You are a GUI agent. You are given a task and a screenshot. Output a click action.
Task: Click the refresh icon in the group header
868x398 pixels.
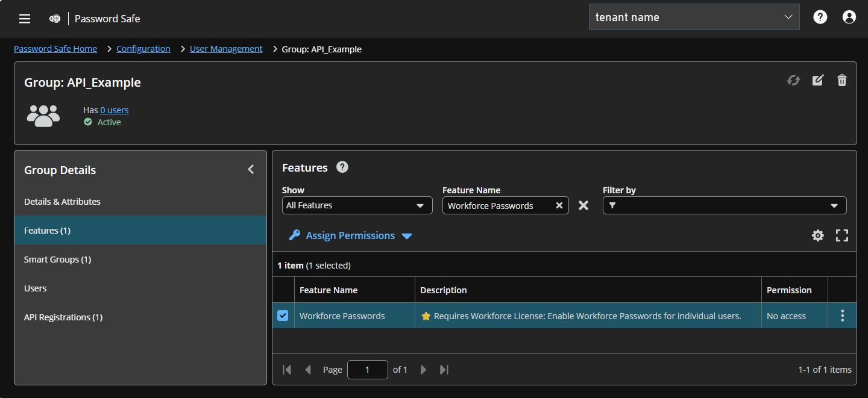coord(793,79)
